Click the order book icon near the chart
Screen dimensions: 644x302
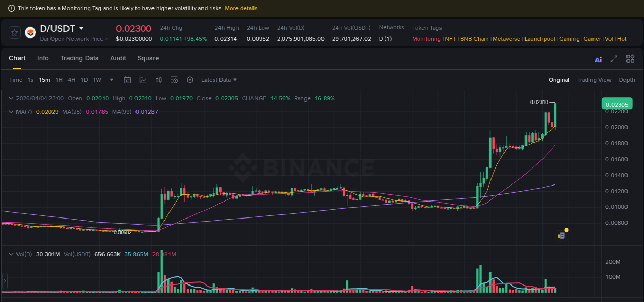561,234
